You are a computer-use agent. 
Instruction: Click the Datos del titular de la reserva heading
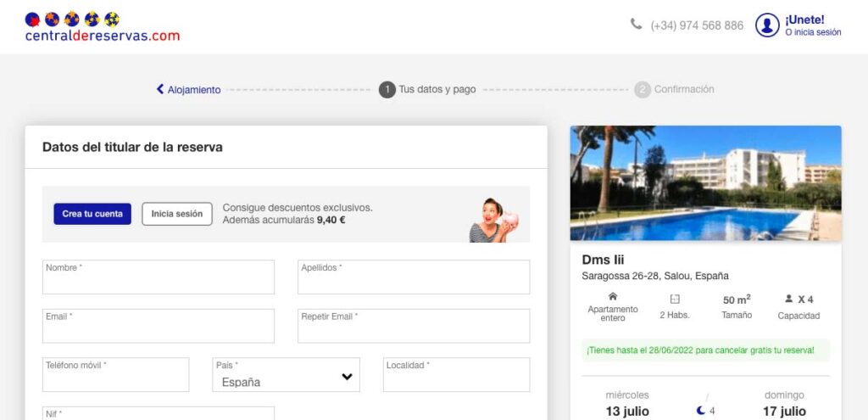132,148
